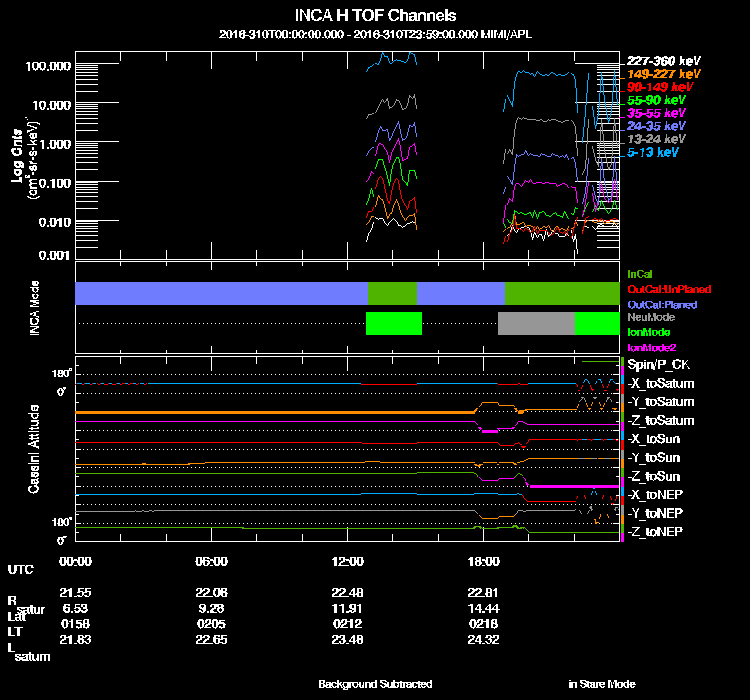Click the -X_toSaturn attitude label
This screenshot has height=700, width=750.
pyautogui.click(x=665, y=384)
